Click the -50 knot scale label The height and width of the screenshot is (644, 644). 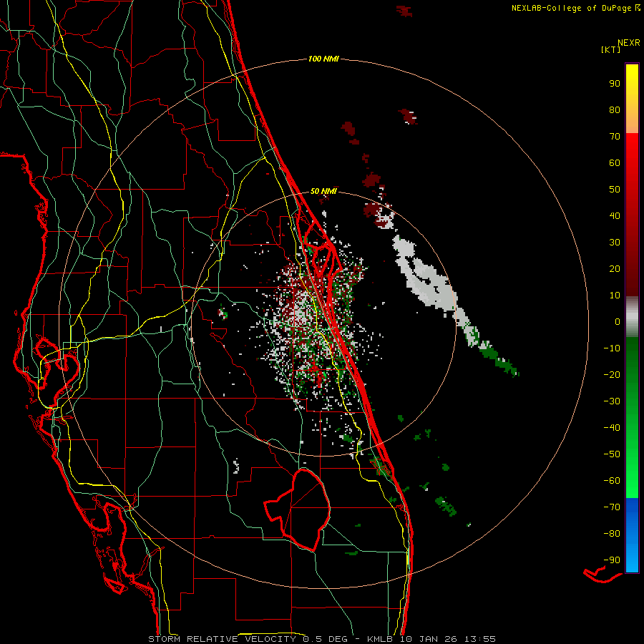[612, 454]
